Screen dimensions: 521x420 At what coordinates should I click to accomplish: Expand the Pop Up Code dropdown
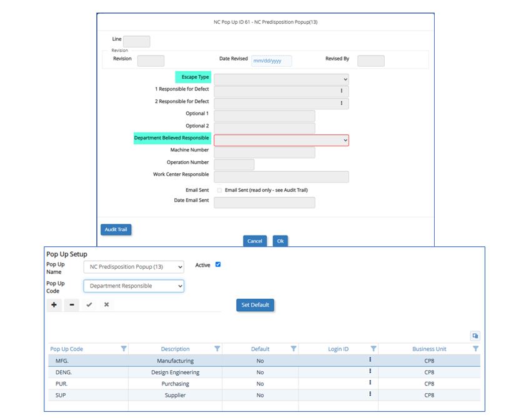tap(134, 286)
